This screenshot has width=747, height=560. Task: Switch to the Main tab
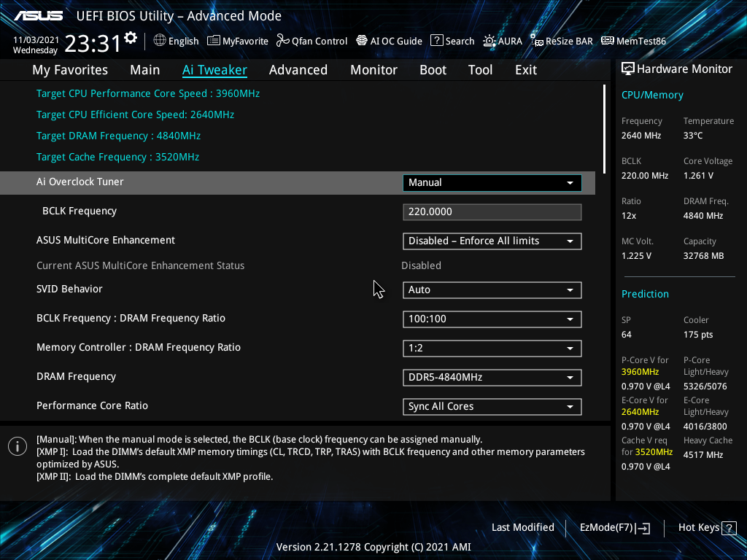(x=145, y=70)
